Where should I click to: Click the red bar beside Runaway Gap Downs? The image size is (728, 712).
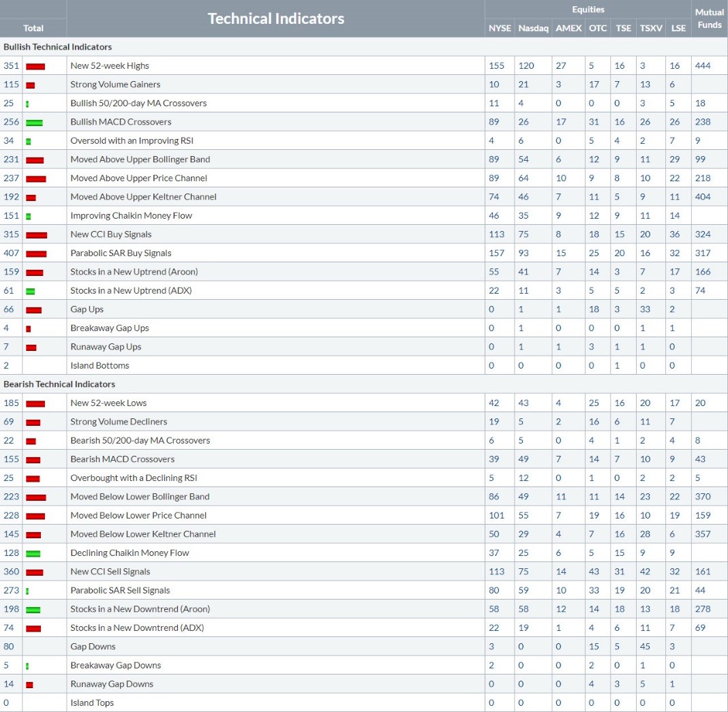click(x=29, y=685)
